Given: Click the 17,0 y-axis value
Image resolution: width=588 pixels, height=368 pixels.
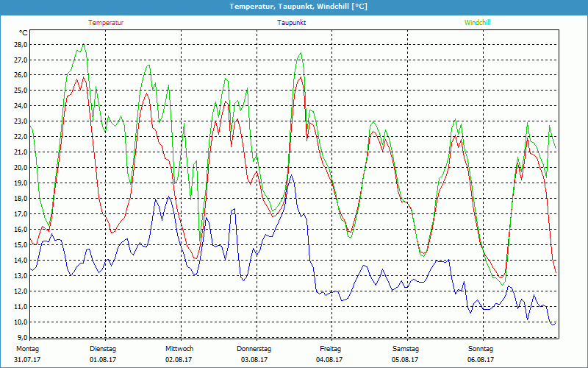Looking at the screenshot, I should coord(21,213).
